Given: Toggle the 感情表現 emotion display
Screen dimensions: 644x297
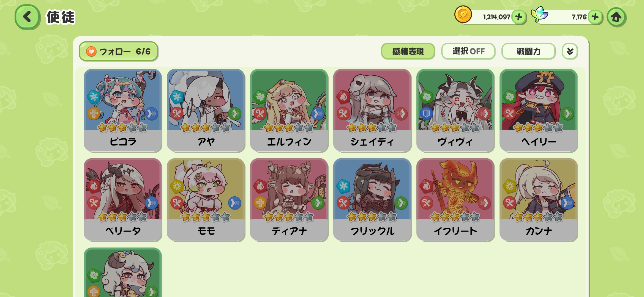Looking at the screenshot, I should (x=408, y=51).
